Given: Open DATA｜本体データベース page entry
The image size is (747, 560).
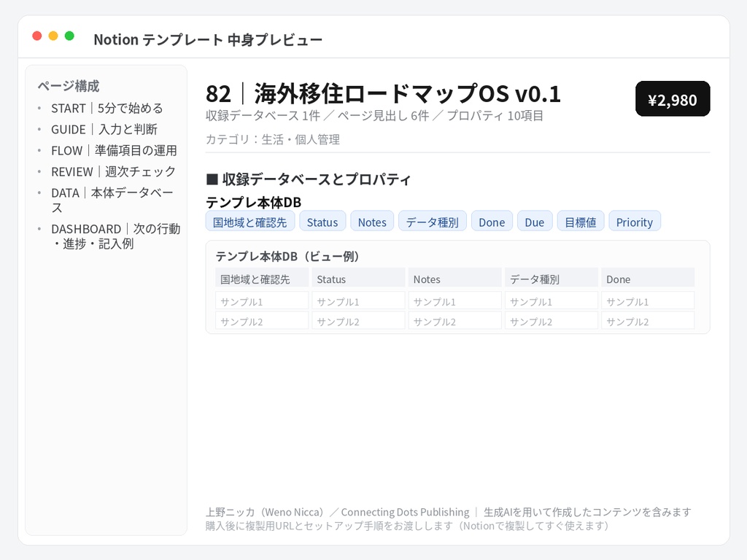Looking at the screenshot, I should [x=112, y=200].
